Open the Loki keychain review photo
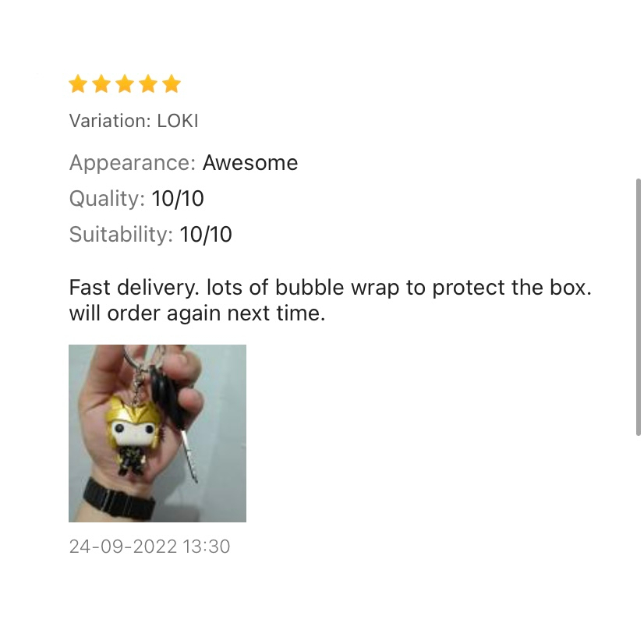644x644 pixels. point(157,433)
